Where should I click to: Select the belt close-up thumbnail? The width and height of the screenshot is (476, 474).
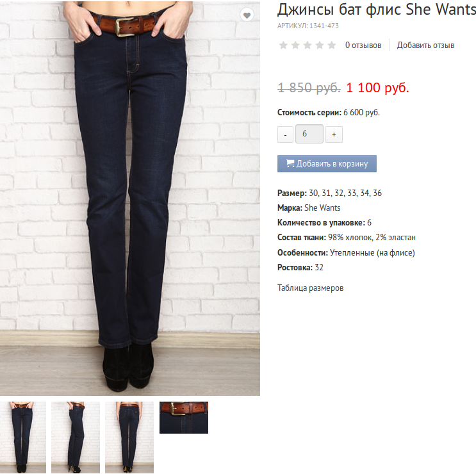[x=184, y=418]
